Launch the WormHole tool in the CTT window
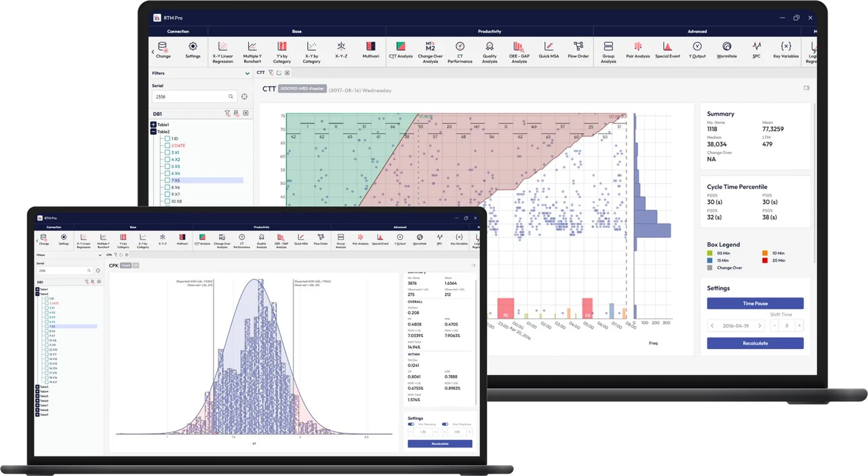This screenshot has width=868, height=476. click(x=726, y=50)
